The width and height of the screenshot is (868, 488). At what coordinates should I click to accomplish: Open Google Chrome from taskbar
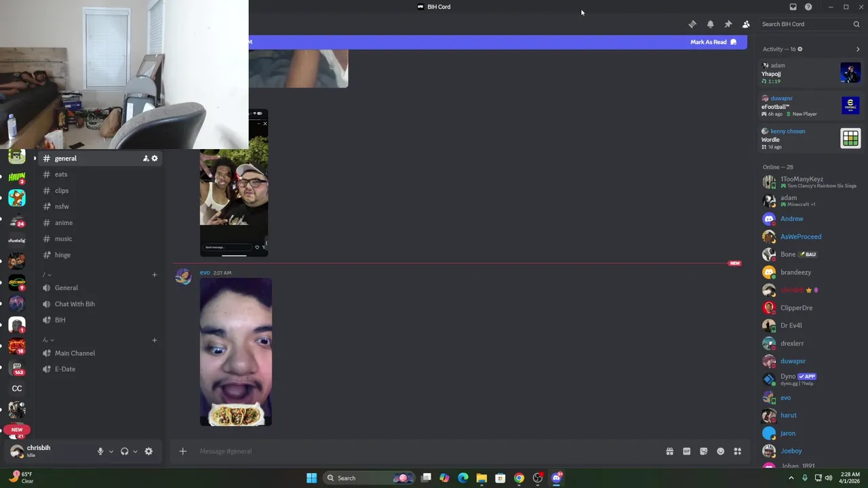click(x=519, y=478)
